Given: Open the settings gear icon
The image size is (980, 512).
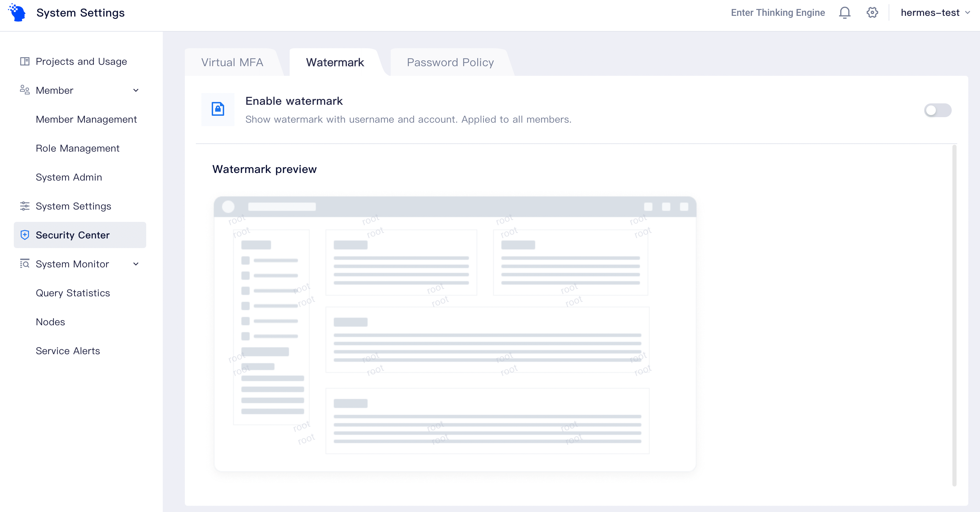Looking at the screenshot, I should click(872, 12).
